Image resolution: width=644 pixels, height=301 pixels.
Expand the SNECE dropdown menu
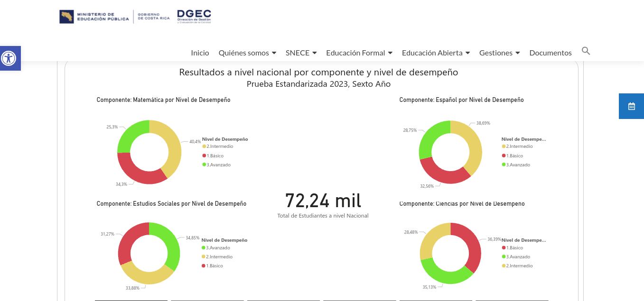301,53
